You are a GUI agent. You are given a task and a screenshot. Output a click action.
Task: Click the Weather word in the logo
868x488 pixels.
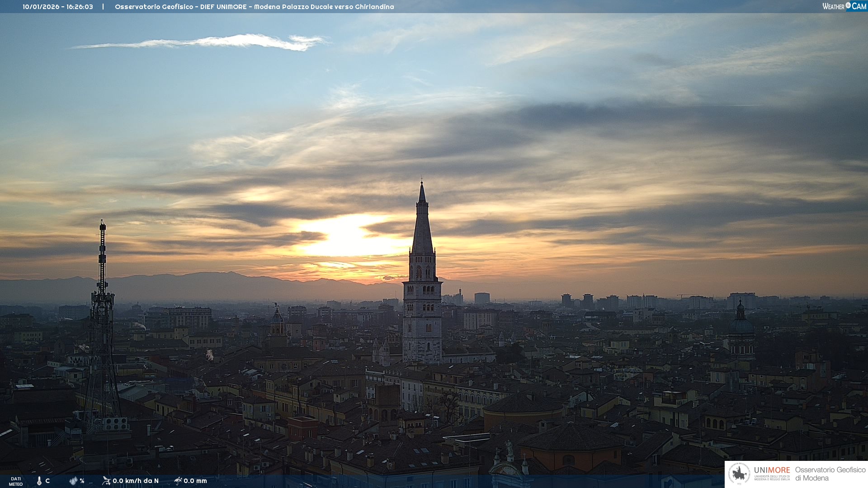click(833, 6)
